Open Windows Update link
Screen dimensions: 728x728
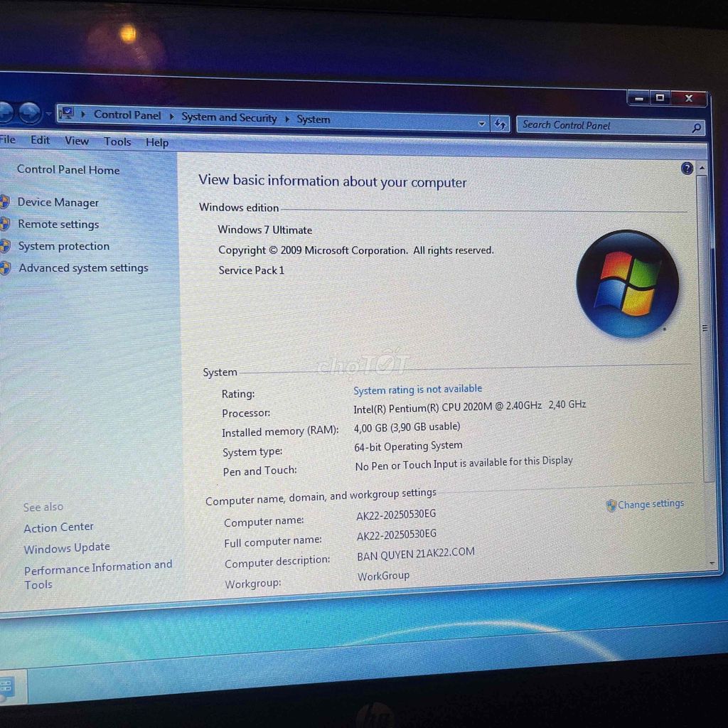coord(67,548)
